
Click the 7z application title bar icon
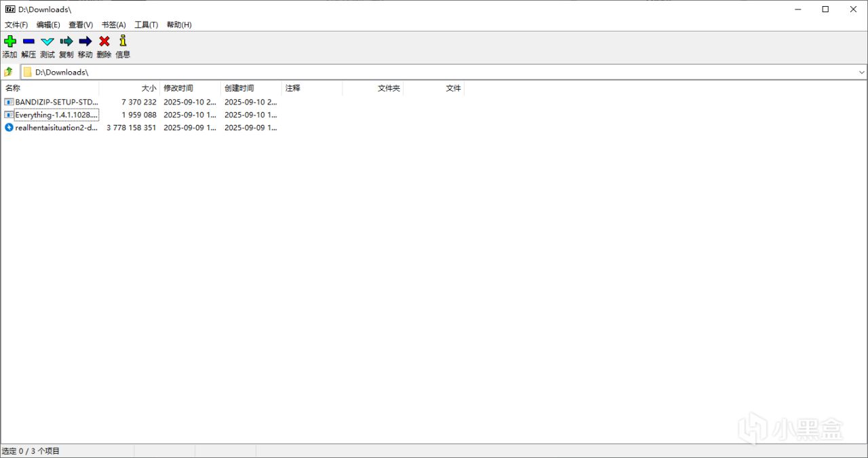pyautogui.click(x=10, y=9)
